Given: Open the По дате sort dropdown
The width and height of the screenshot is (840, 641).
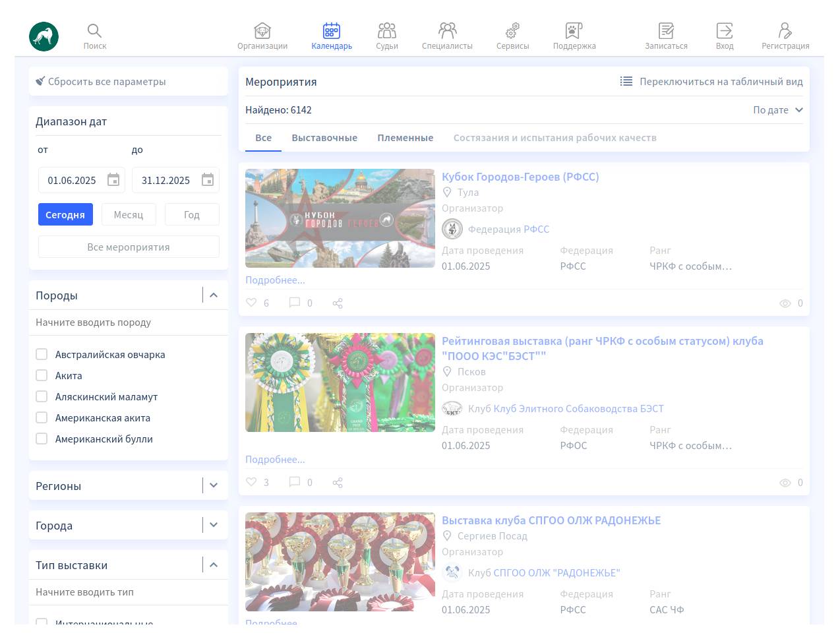Looking at the screenshot, I should click(x=778, y=110).
